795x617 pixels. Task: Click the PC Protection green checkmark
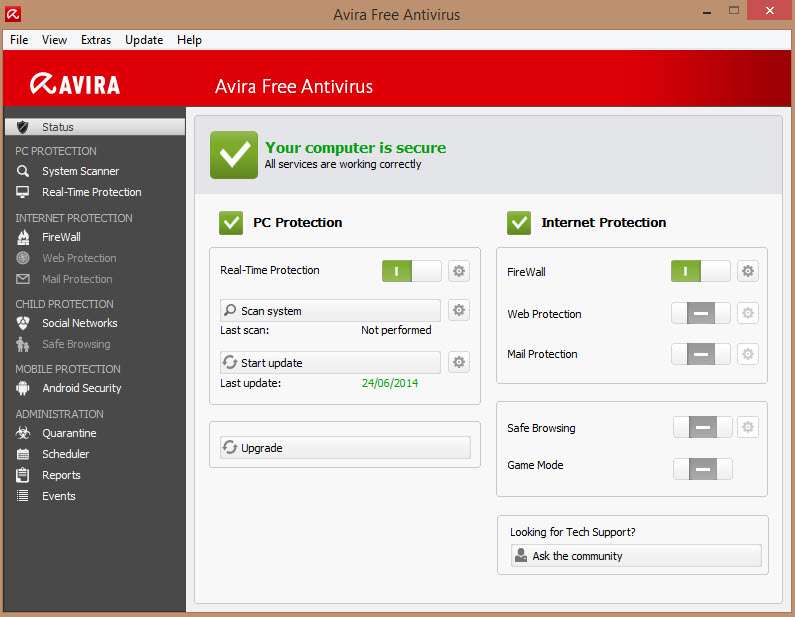click(231, 223)
